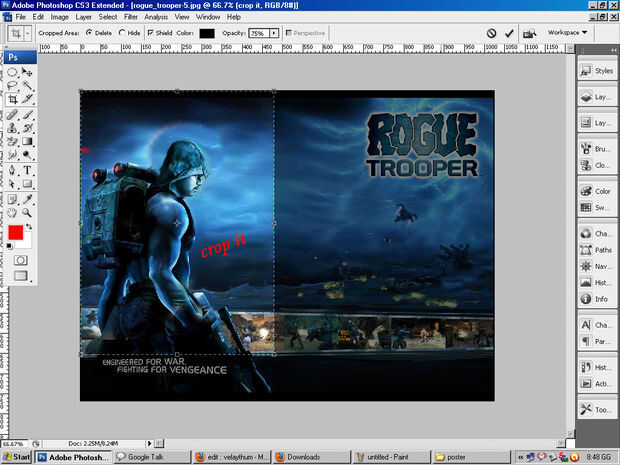The height and width of the screenshot is (465, 620).
Task: Select the Lasso tool
Action: pyautogui.click(x=12, y=85)
